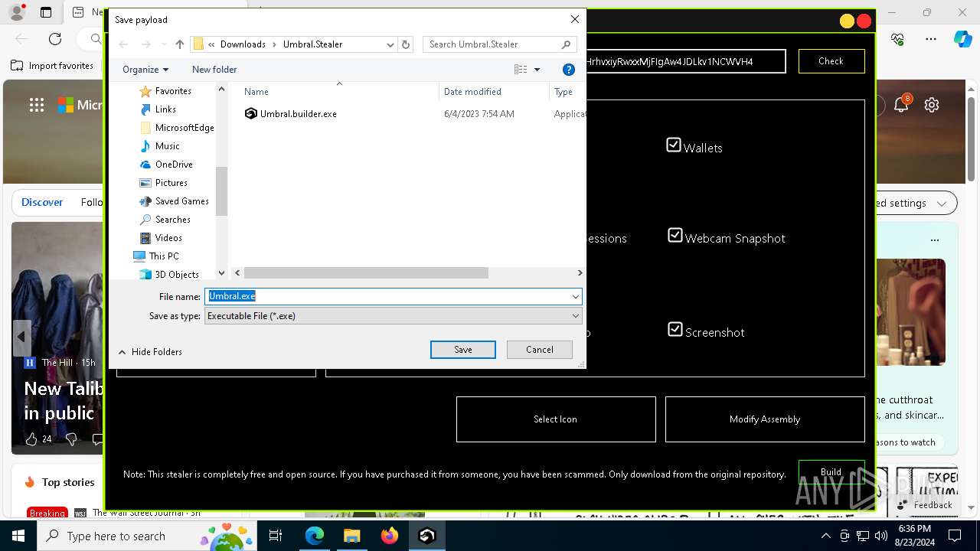Open Firefox from taskbar
This screenshot has width=980, height=551.
point(390,536)
